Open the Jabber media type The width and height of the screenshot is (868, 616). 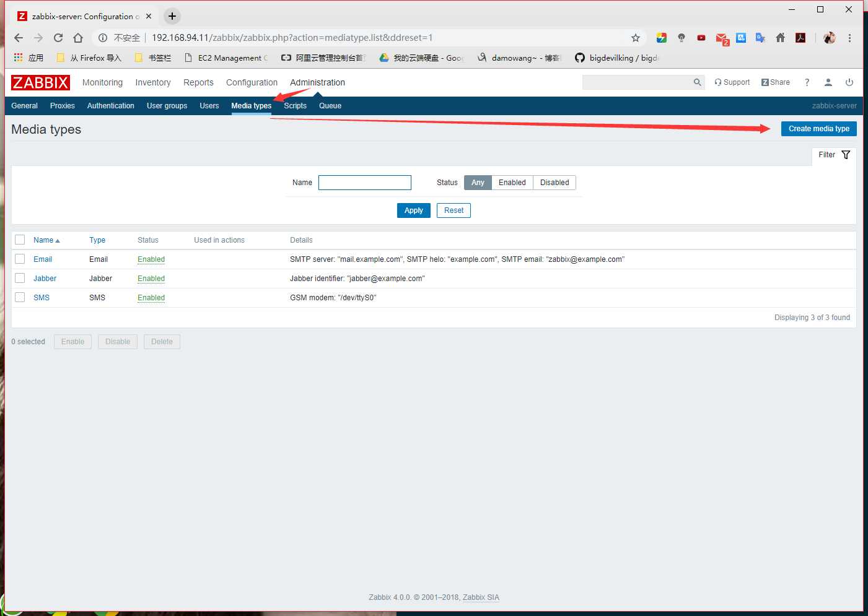pyautogui.click(x=45, y=279)
